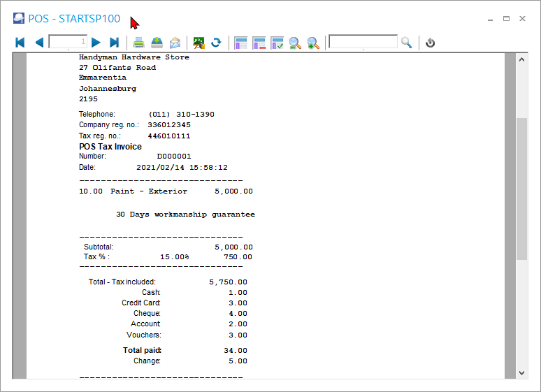Send the invoice by email

175,43
